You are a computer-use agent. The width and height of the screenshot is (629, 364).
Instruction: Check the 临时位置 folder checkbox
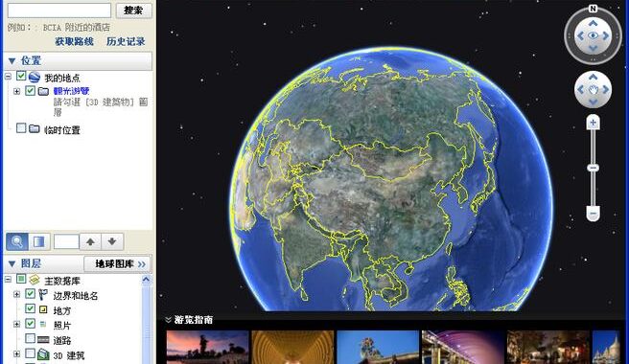click(x=21, y=128)
